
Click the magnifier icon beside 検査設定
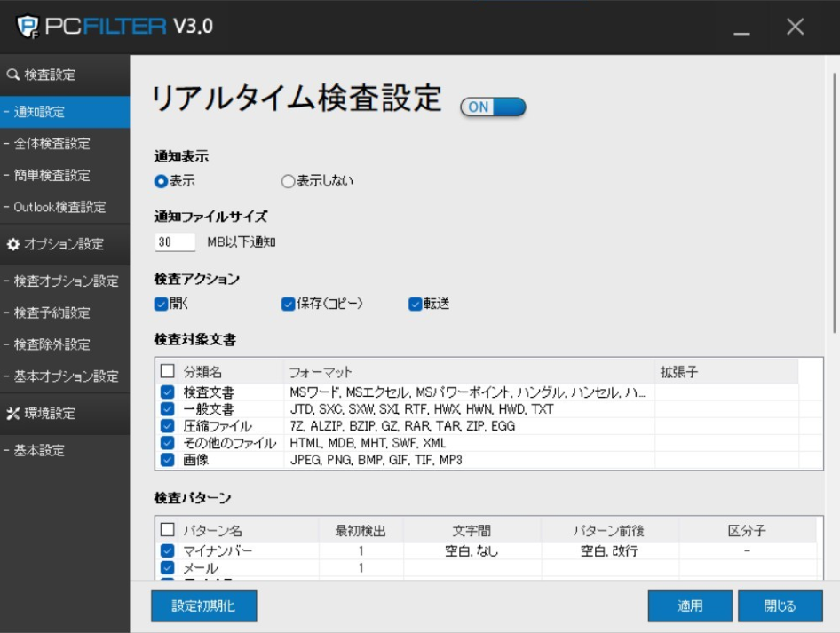[x=12, y=75]
